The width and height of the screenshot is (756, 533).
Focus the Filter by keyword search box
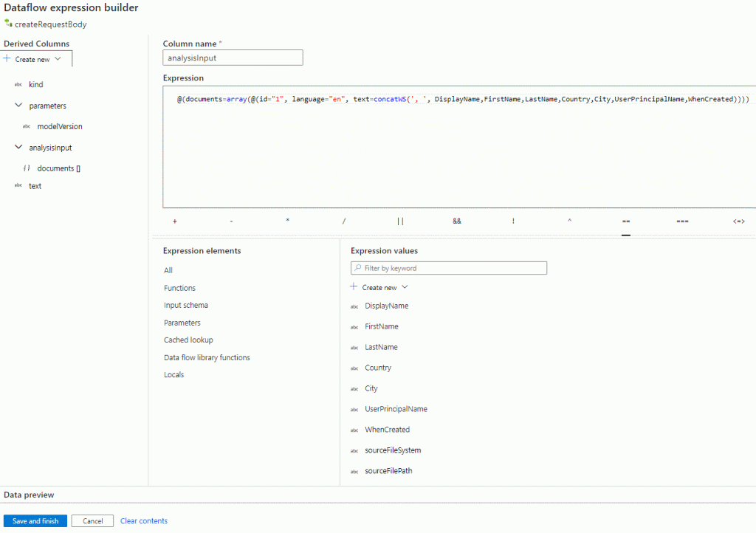449,268
